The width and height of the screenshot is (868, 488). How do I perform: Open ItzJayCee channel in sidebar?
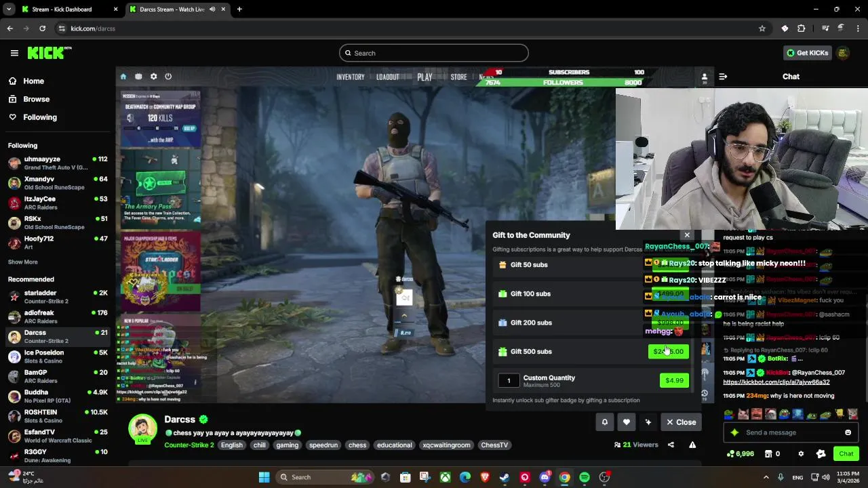click(x=58, y=203)
